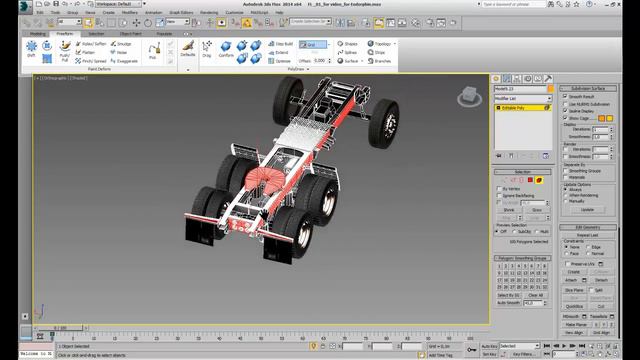Activate the Relax/Soften brush

coord(91,44)
